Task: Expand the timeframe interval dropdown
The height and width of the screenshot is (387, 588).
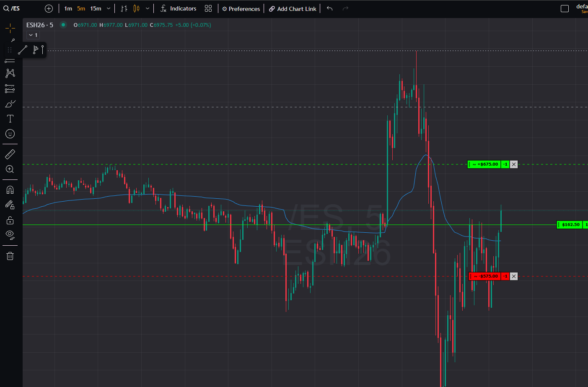Action: 109,9
